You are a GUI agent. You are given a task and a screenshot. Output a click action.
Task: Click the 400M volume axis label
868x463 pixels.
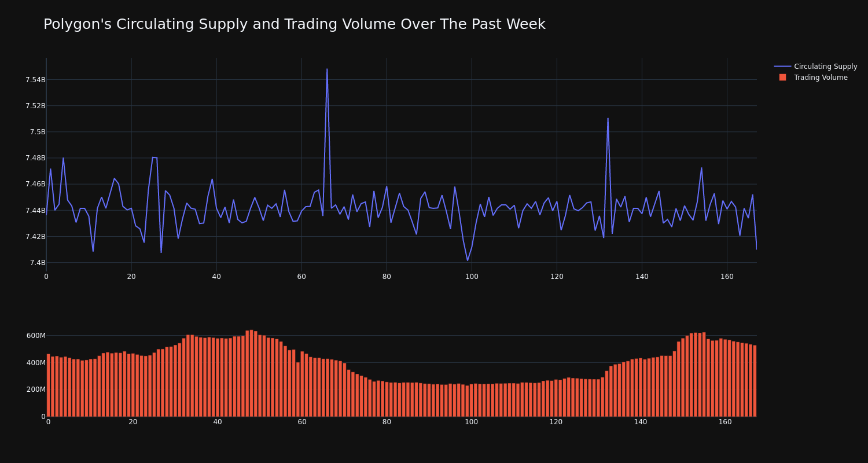pyautogui.click(x=35, y=363)
